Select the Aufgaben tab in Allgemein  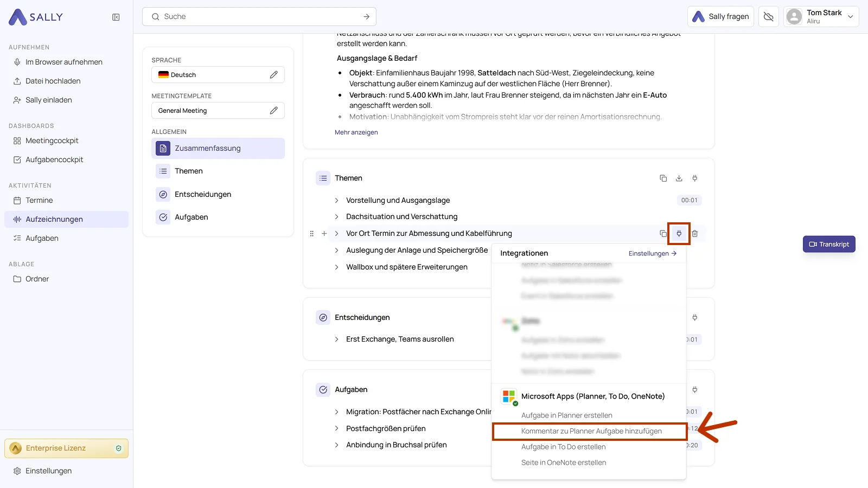pyautogui.click(x=218, y=217)
